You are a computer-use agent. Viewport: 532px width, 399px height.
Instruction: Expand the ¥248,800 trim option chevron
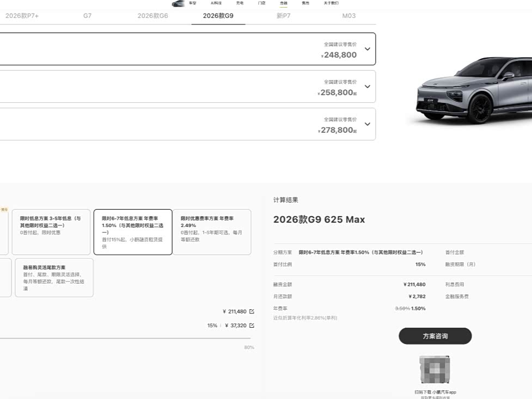click(x=367, y=49)
